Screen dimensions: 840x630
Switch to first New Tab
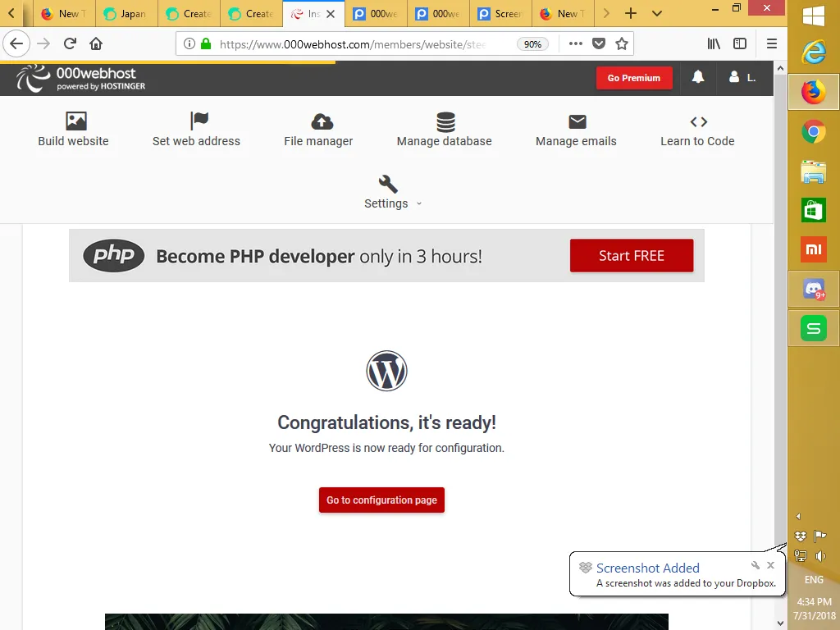click(x=64, y=14)
